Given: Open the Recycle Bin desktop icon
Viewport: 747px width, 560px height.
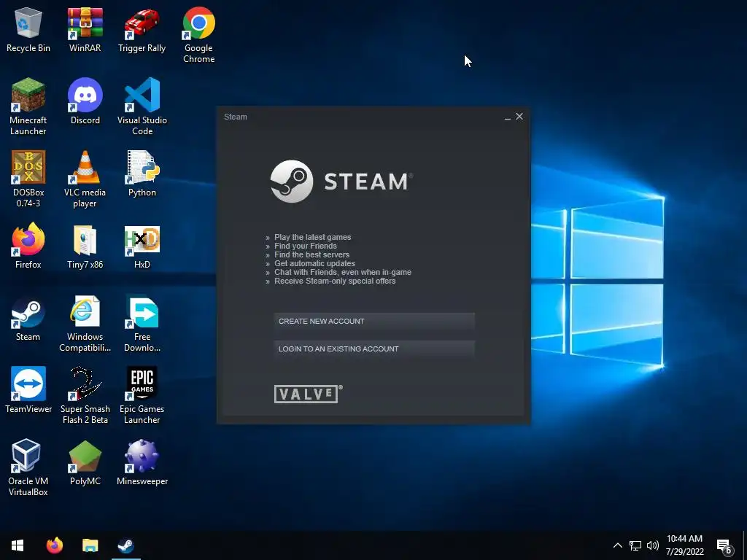Looking at the screenshot, I should tap(28, 29).
